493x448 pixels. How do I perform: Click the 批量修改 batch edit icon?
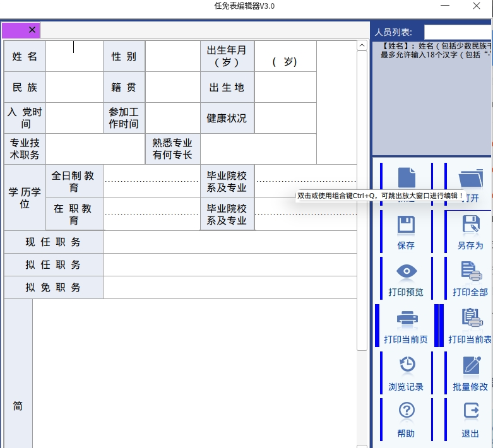click(x=472, y=365)
